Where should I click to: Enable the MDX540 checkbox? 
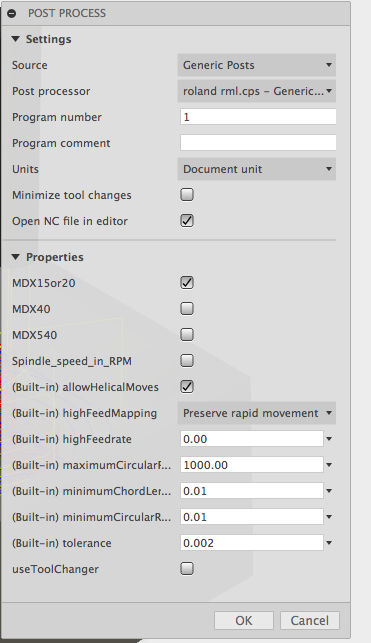(x=187, y=335)
